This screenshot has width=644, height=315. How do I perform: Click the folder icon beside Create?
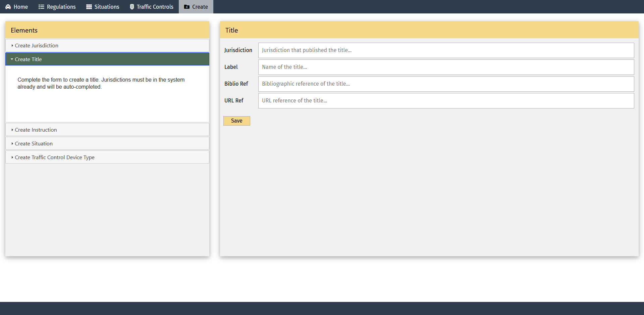pos(187,7)
